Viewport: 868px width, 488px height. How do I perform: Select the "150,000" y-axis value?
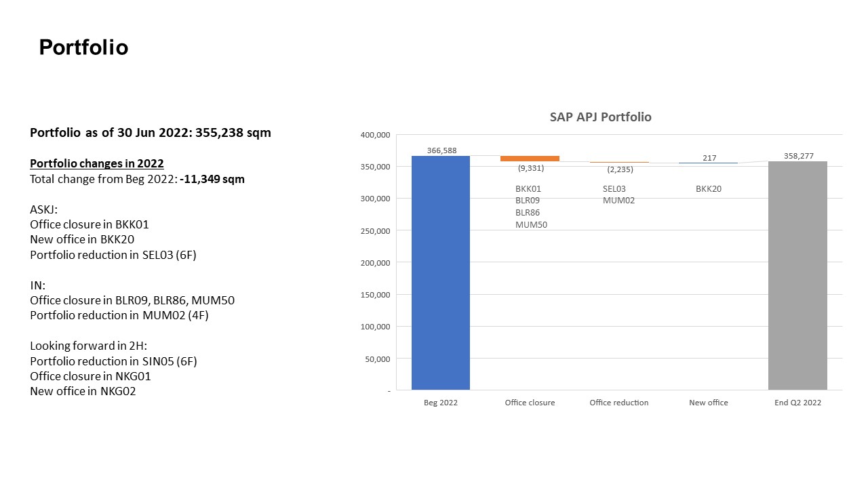[x=375, y=295]
